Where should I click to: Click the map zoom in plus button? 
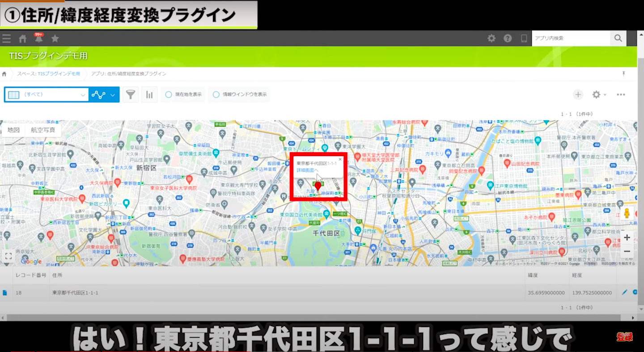click(627, 237)
